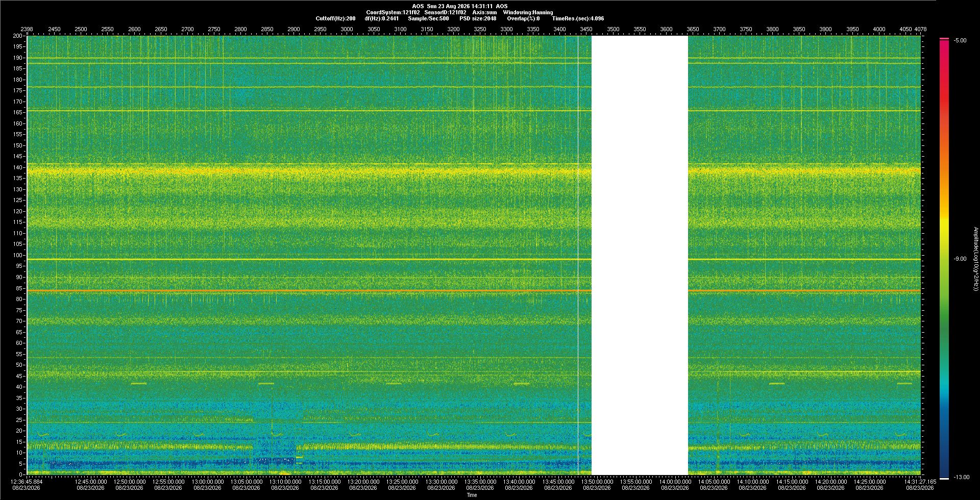Screen dimensions: 980x500
Task: Select the -9.00 color scale midpoint label
Action: pos(961,259)
